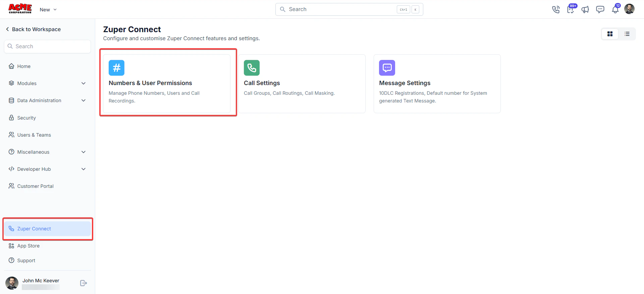Viewport: 644px width, 294px height.
Task: Open the megaphone announcements icon
Action: point(585,9)
